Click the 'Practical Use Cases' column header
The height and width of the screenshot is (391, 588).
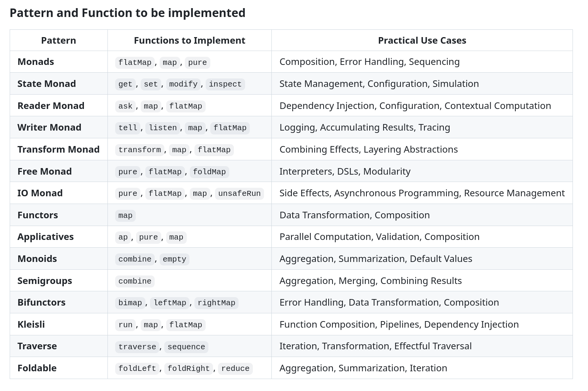[x=422, y=41]
